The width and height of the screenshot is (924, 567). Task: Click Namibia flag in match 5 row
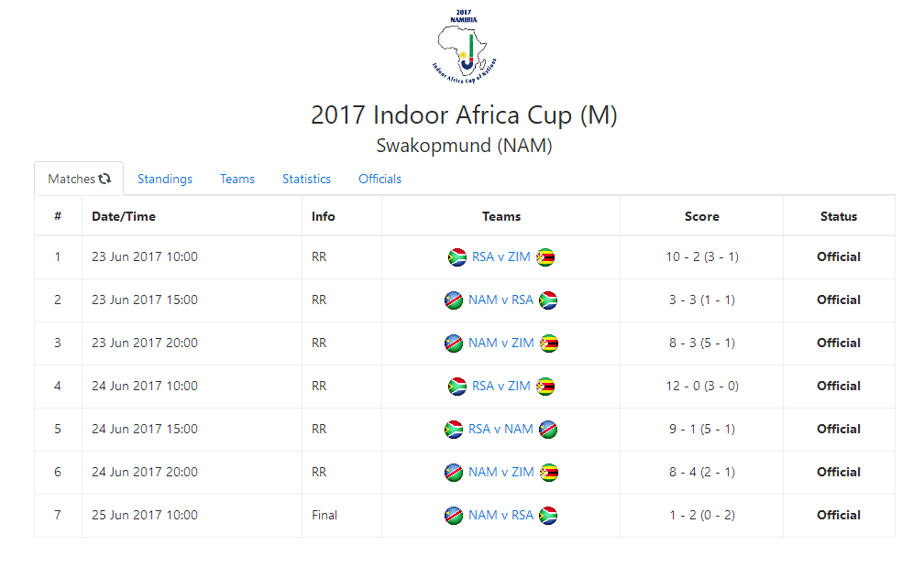(548, 430)
